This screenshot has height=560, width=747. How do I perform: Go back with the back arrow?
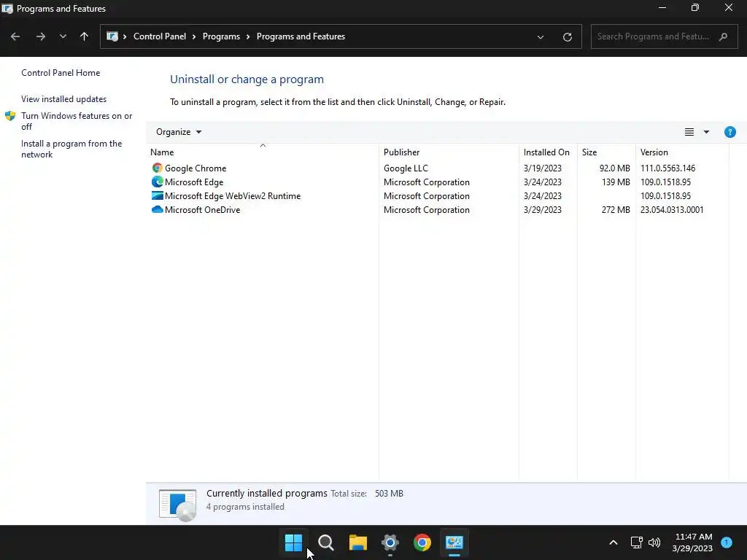(x=15, y=36)
